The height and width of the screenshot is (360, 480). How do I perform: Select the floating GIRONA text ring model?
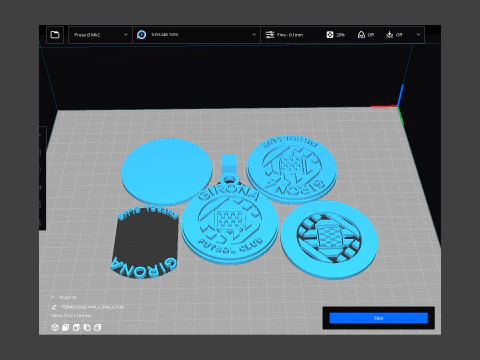pos(144,242)
